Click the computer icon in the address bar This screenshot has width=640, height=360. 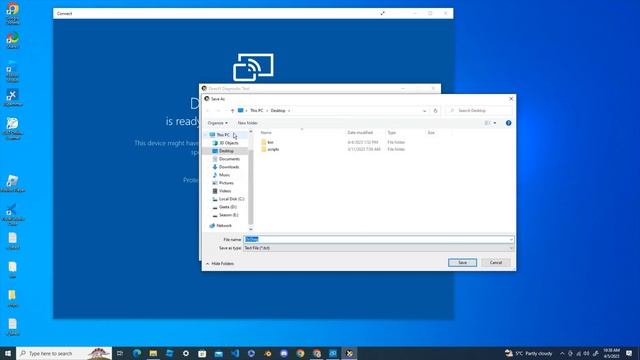pyautogui.click(x=240, y=111)
